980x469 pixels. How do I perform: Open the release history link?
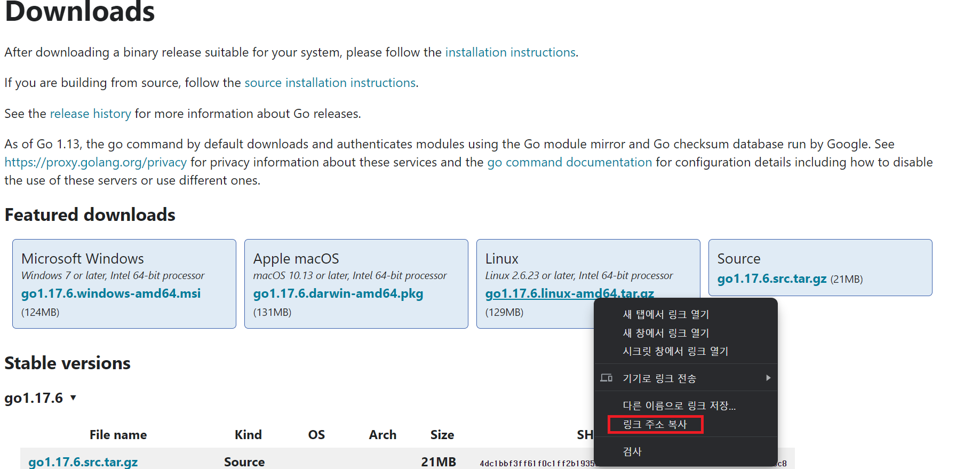[90, 114]
